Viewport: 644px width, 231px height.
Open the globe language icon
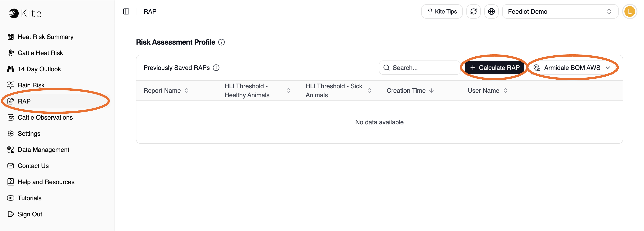tap(491, 12)
